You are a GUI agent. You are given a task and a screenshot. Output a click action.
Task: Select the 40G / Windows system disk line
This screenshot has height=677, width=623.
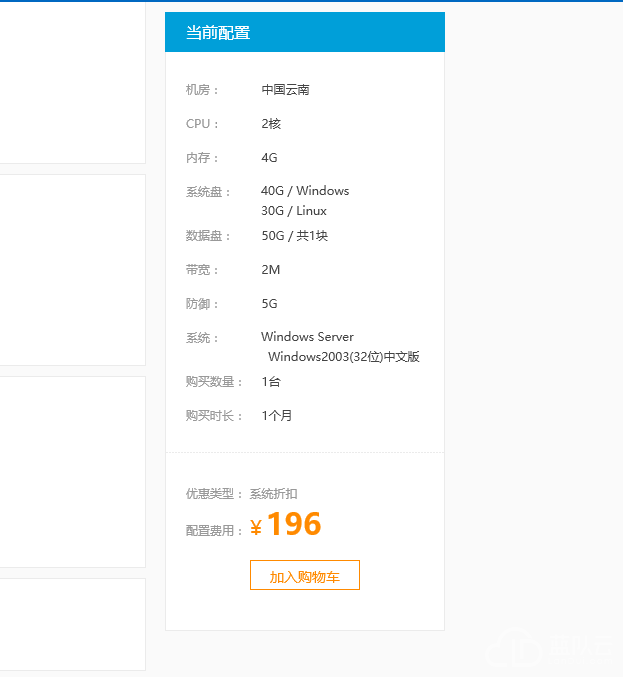coord(305,191)
